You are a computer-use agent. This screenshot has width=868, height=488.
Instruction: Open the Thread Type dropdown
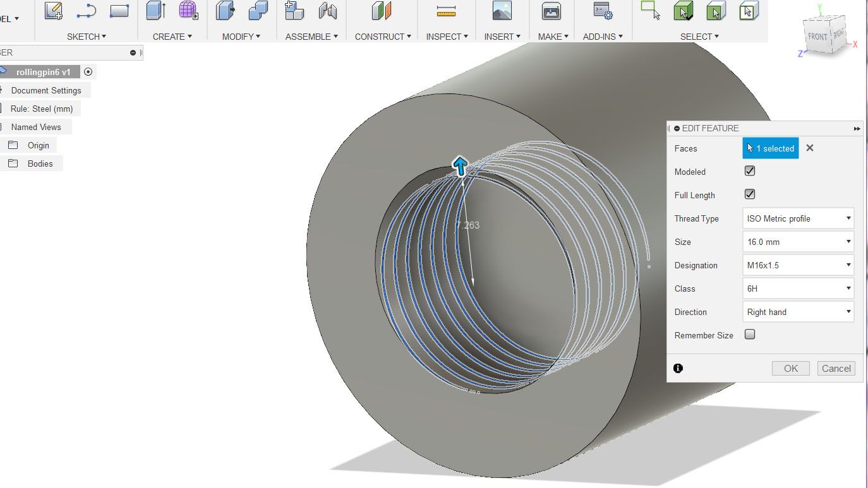click(799, 218)
